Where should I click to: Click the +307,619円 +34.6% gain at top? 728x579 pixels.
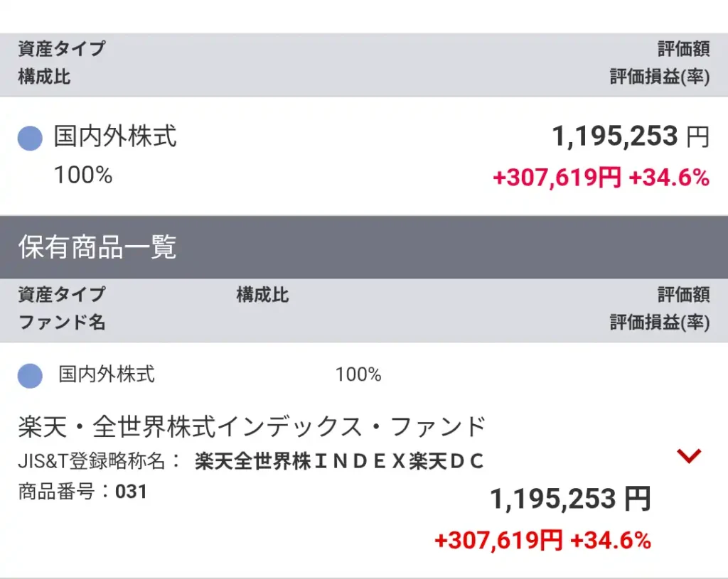(x=601, y=177)
